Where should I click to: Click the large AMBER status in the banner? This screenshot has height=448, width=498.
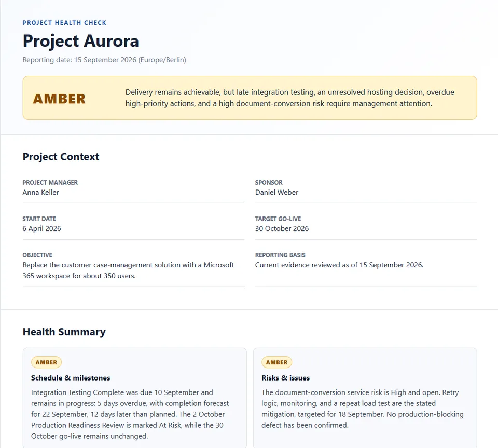click(59, 99)
